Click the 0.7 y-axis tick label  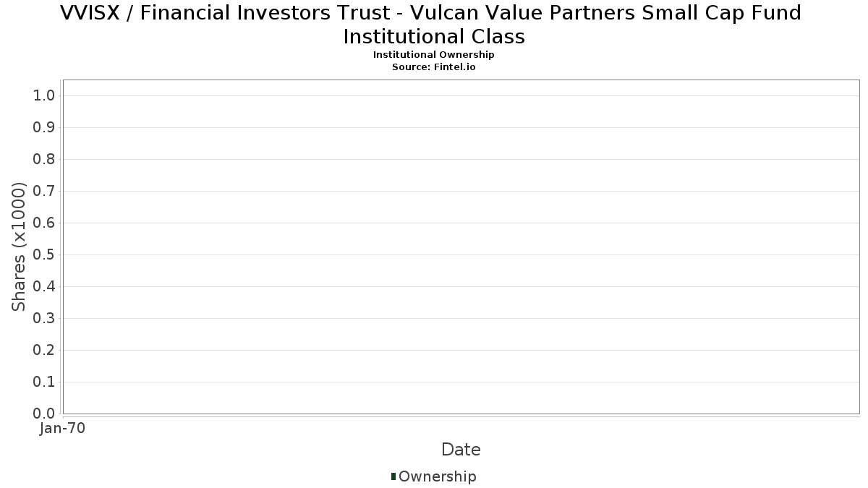coord(44,192)
